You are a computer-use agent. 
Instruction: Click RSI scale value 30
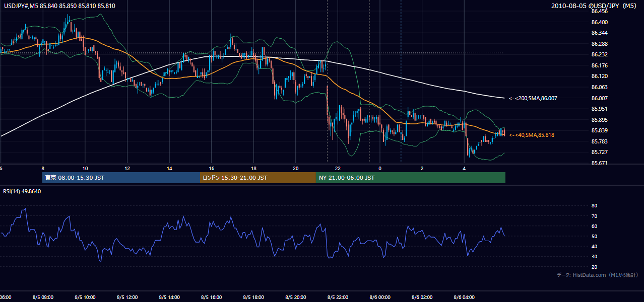595,257
